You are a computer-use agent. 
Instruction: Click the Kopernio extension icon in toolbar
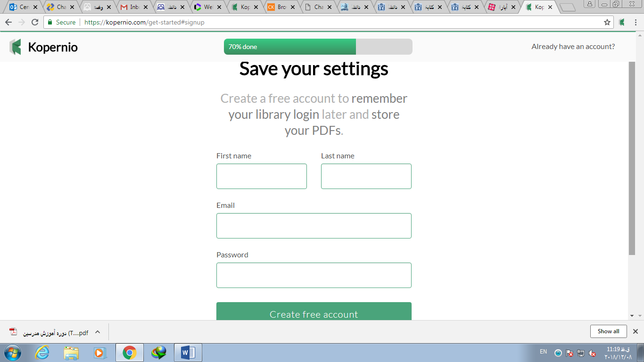pyautogui.click(x=622, y=22)
